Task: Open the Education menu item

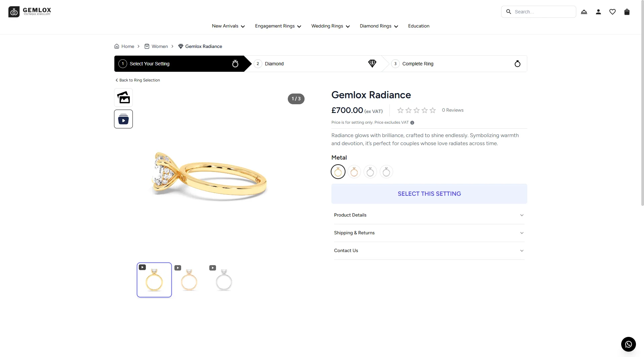Action: click(x=419, y=26)
